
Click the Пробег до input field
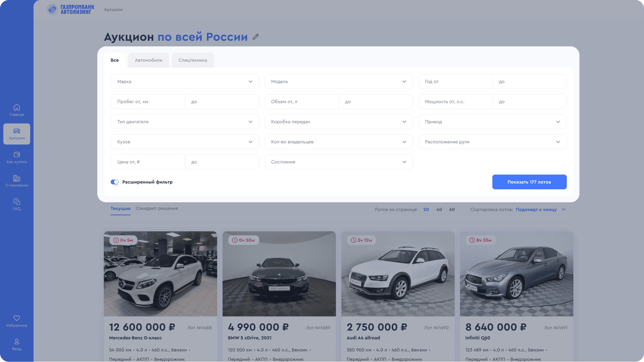coord(222,102)
